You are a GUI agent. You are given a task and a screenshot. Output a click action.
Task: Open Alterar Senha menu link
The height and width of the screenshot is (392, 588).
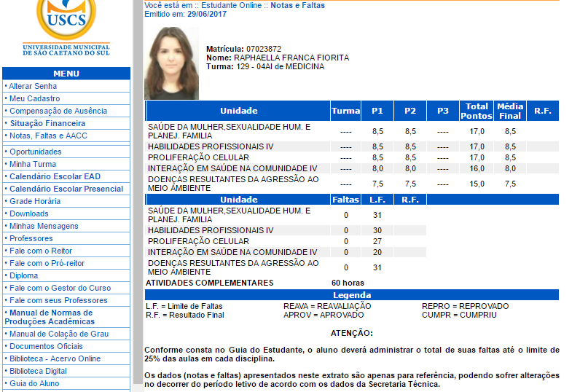pos(33,86)
